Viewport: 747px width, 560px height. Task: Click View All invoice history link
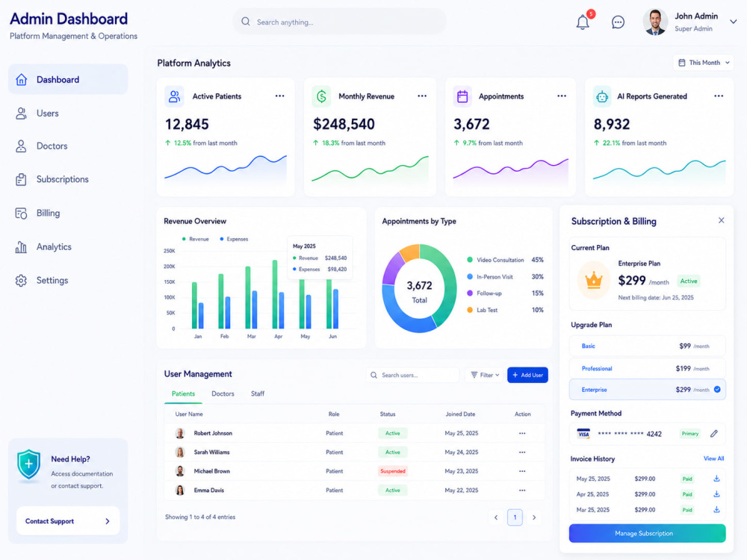coord(713,458)
